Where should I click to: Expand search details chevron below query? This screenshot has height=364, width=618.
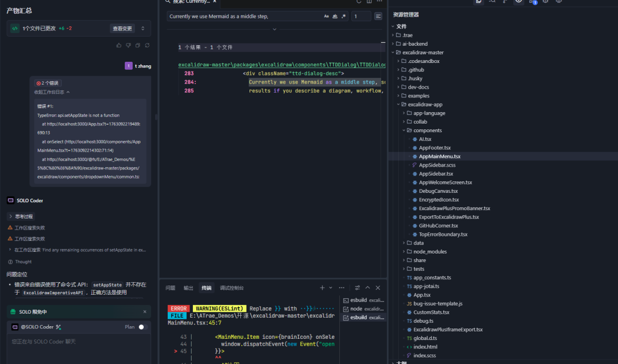274,29
